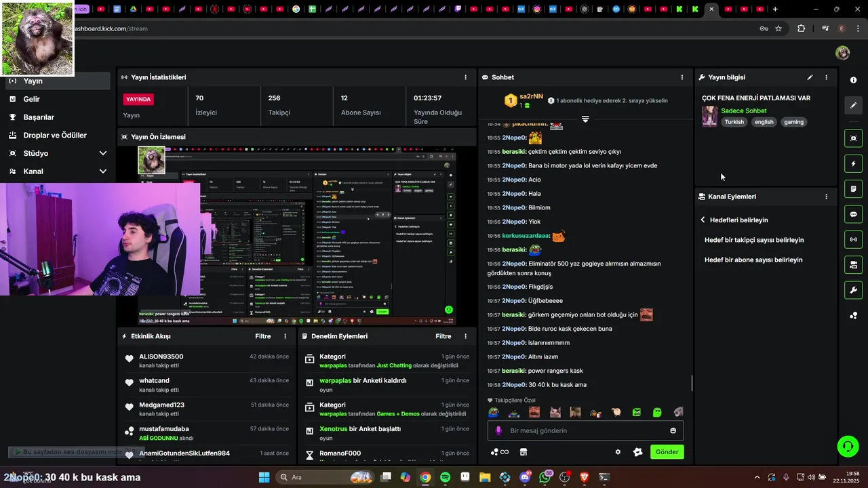Viewport: 868px width, 488px height.
Task: Toggle stream preview panel icon in right sidebar
Action: pos(853,138)
